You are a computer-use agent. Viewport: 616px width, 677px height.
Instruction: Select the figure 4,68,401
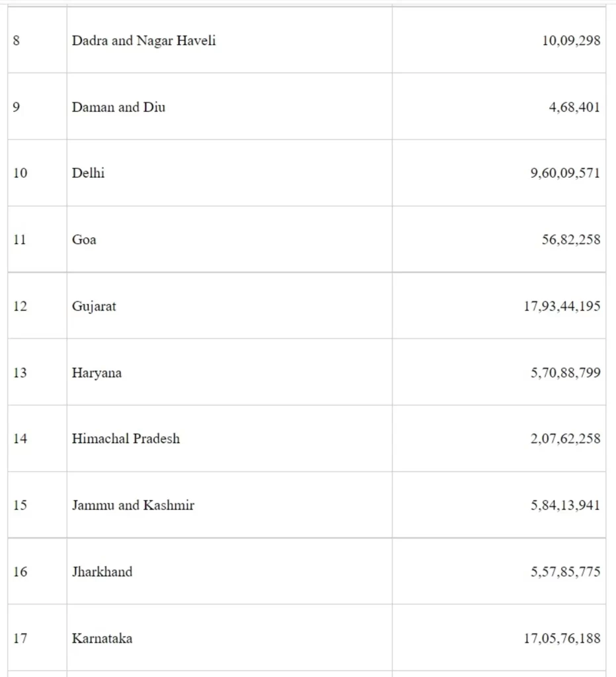click(x=574, y=107)
